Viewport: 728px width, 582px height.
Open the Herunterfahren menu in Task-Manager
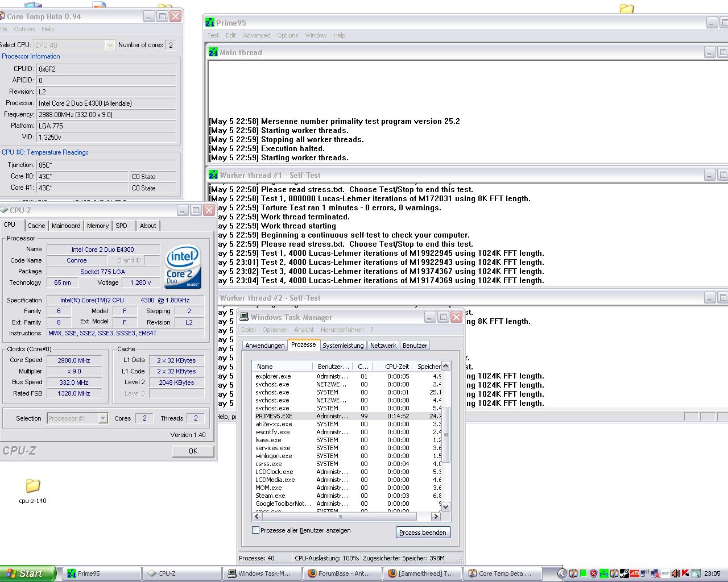[x=342, y=330]
